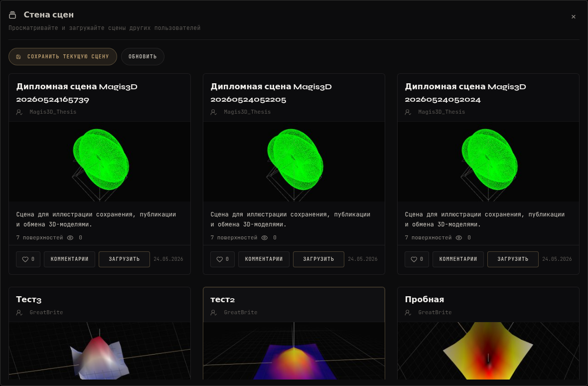Image resolution: width=588 pixels, height=386 pixels.
Task: Like the scene 20260524052205
Action: 222,259
